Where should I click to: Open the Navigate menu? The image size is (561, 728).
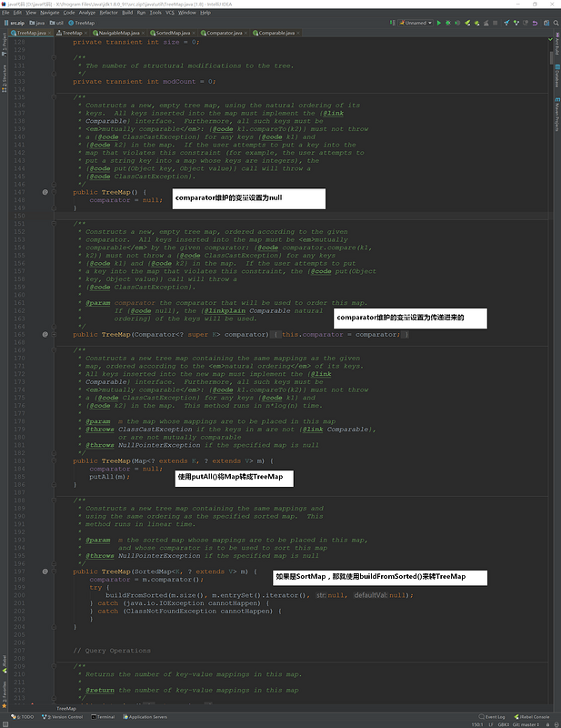click(50, 13)
